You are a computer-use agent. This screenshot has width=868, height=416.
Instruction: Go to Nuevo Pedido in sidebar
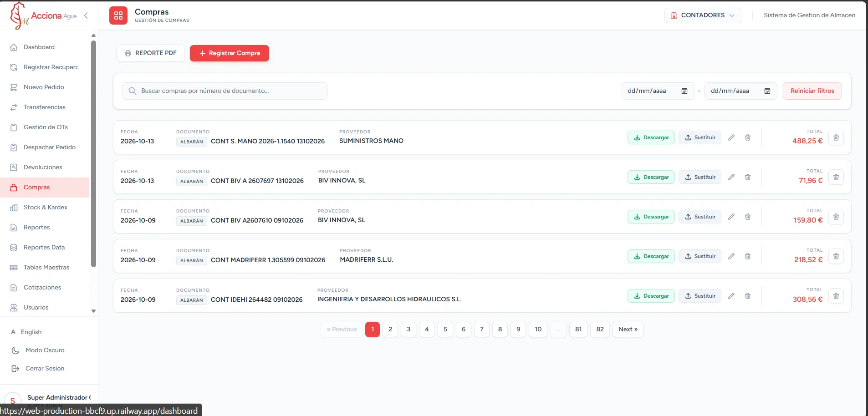click(45, 87)
